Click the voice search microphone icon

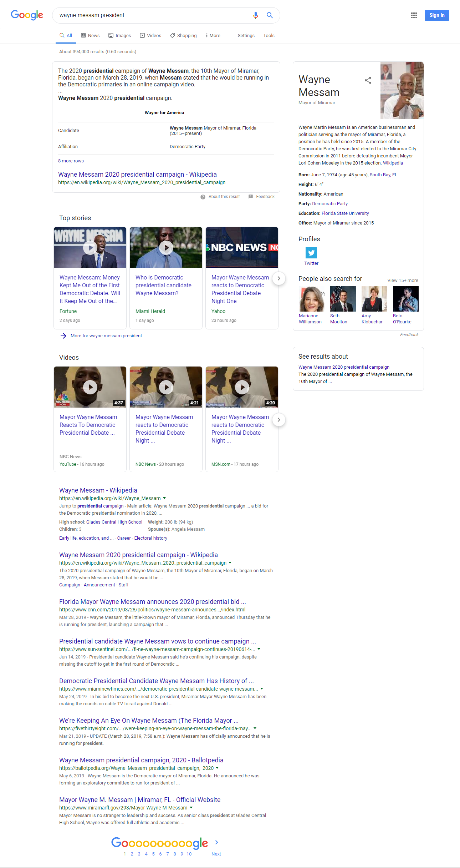[x=255, y=15]
